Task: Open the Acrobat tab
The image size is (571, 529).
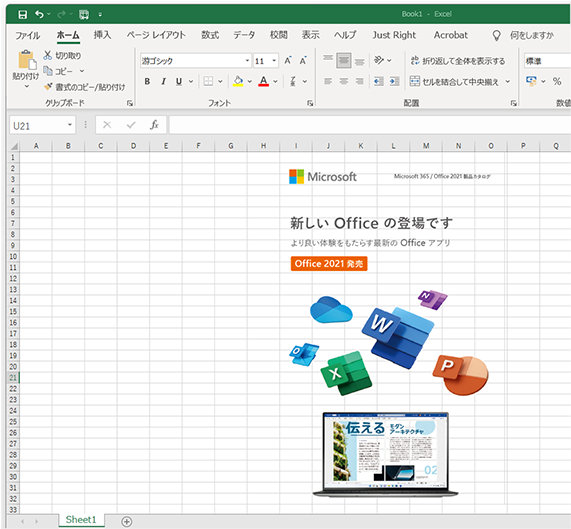Action: click(450, 35)
